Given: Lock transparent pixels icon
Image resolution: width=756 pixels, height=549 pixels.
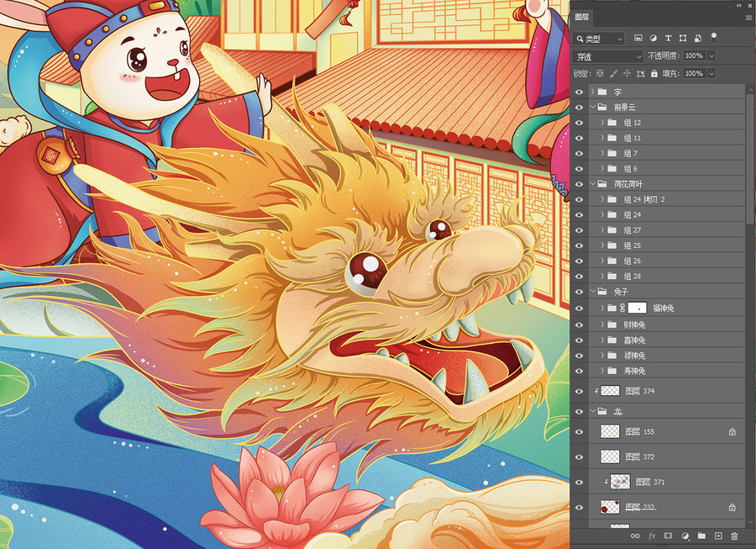Looking at the screenshot, I should pos(600,73).
